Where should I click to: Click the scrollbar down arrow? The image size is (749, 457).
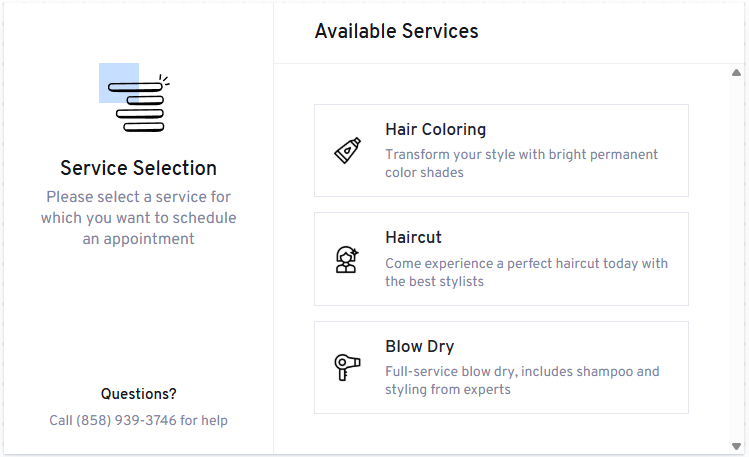click(x=736, y=446)
